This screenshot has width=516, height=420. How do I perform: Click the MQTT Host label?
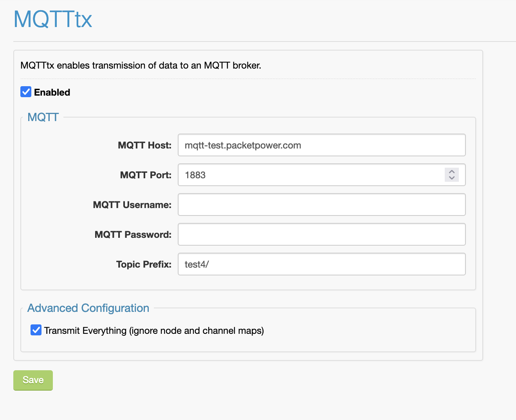[144, 145]
